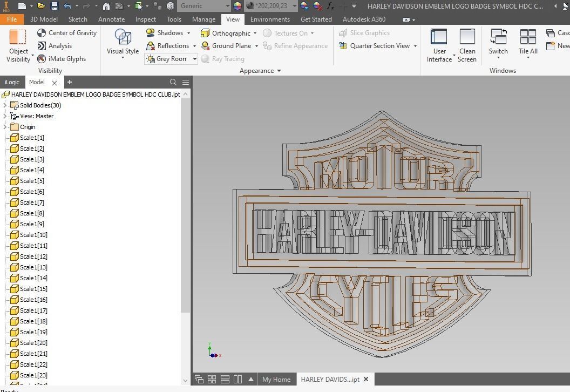Open the Generic material dropdown
Viewport: 570px width, 392px height.
(x=204, y=6)
